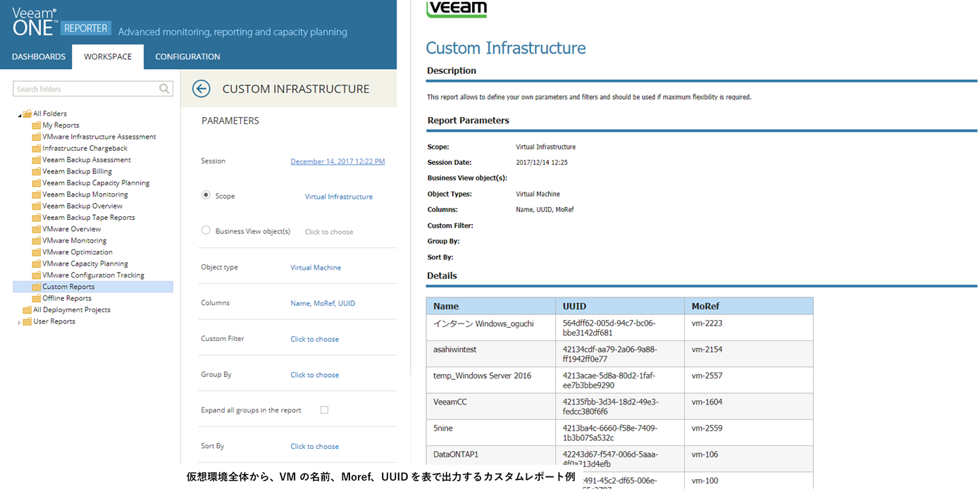Click the vm-1604 MoRef cell

point(749,407)
